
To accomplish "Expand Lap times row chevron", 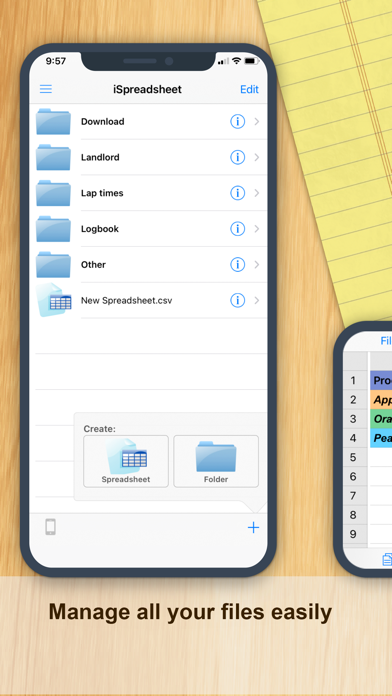I will (x=257, y=193).
